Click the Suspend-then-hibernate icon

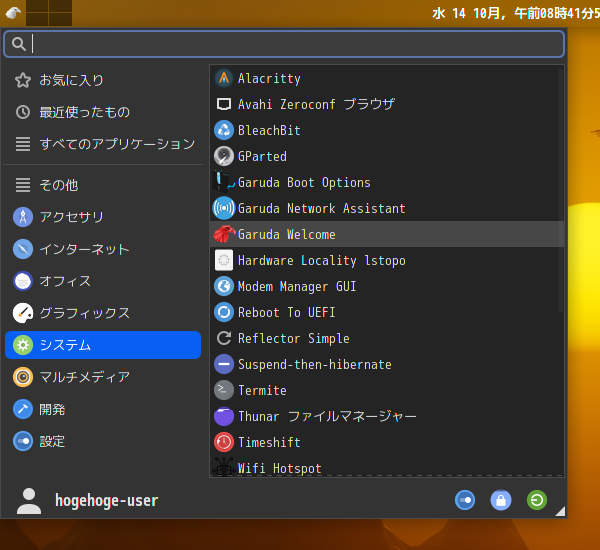[224, 364]
